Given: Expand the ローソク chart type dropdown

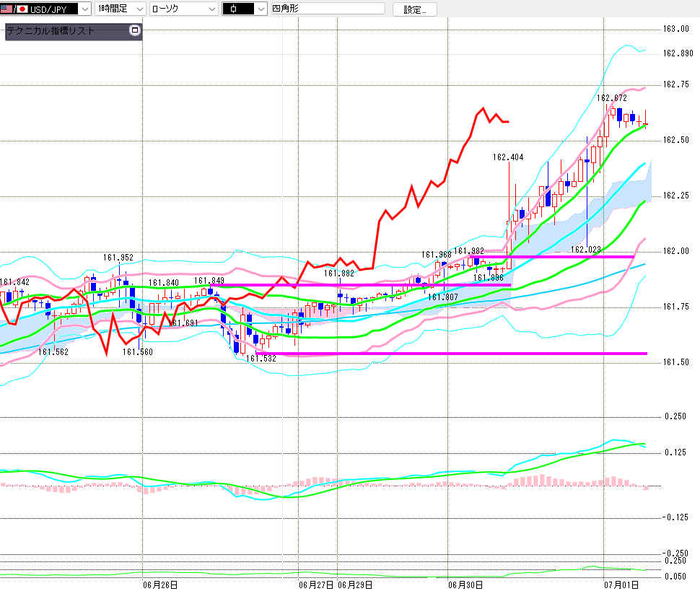Looking at the screenshot, I should pyautogui.click(x=183, y=9).
